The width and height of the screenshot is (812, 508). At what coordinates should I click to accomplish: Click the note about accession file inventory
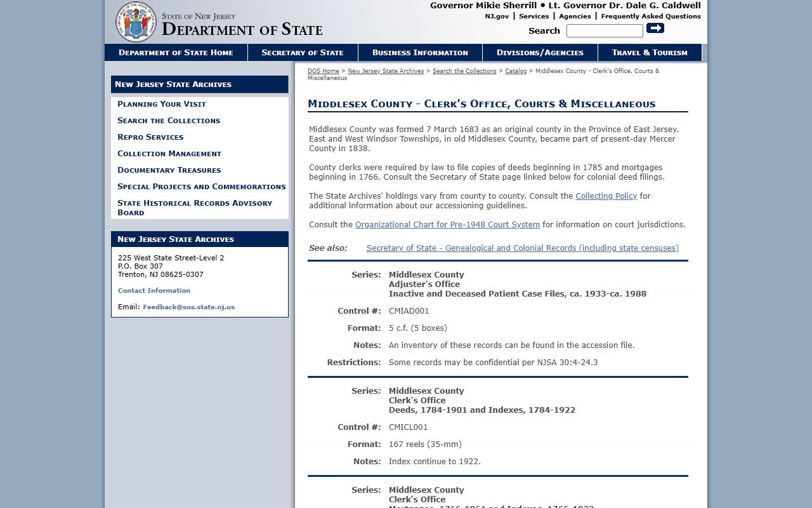click(512, 345)
